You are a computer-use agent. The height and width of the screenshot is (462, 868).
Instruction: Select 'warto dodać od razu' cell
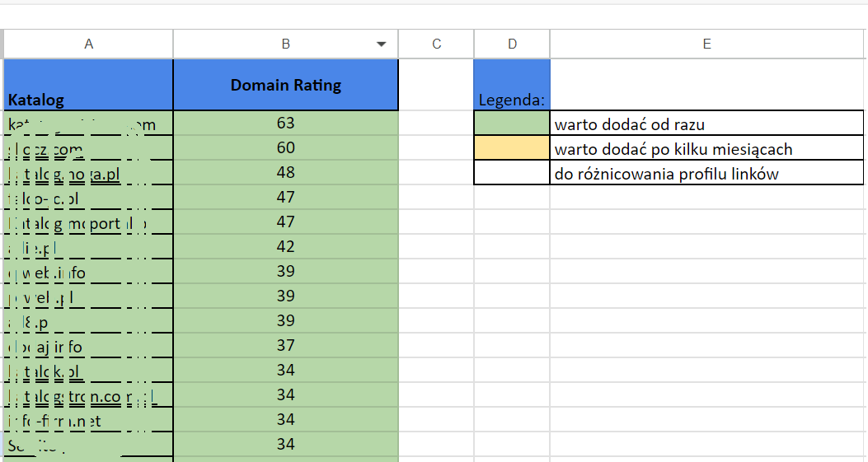[707, 123]
